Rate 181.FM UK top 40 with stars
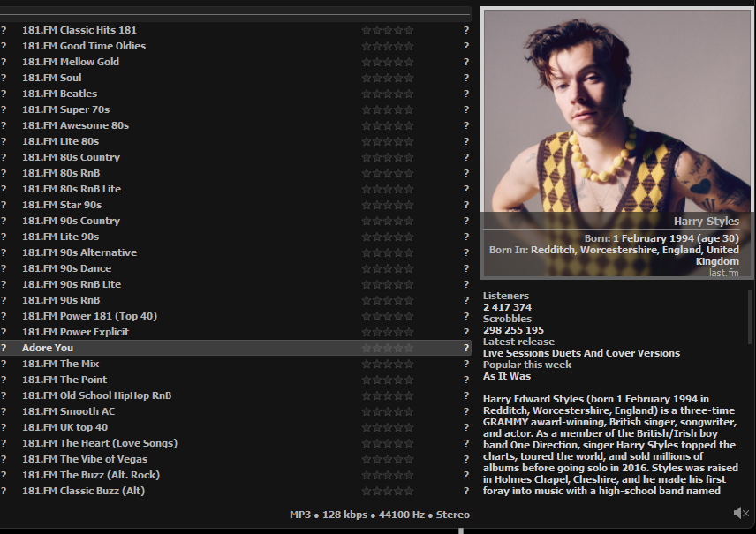The image size is (756, 534). [388, 427]
